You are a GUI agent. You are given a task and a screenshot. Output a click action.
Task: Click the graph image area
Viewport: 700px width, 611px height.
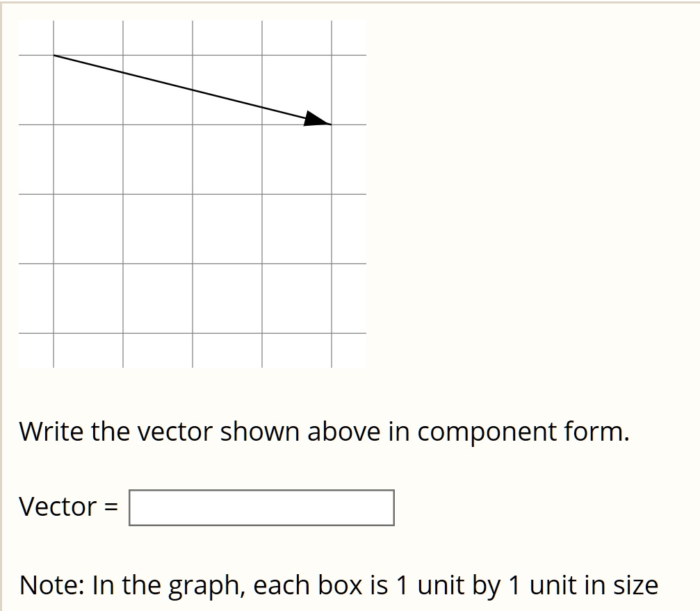[x=191, y=193]
